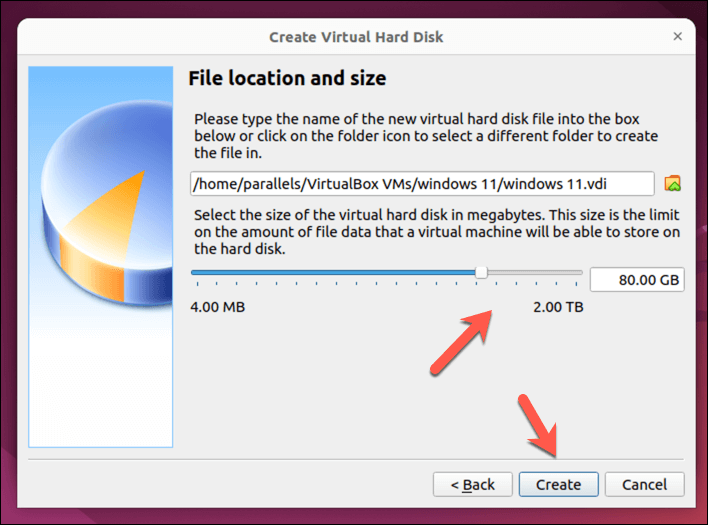Click the filled blue part of slider track
Viewport: 708px width, 525px height.
(x=330, y=272)
